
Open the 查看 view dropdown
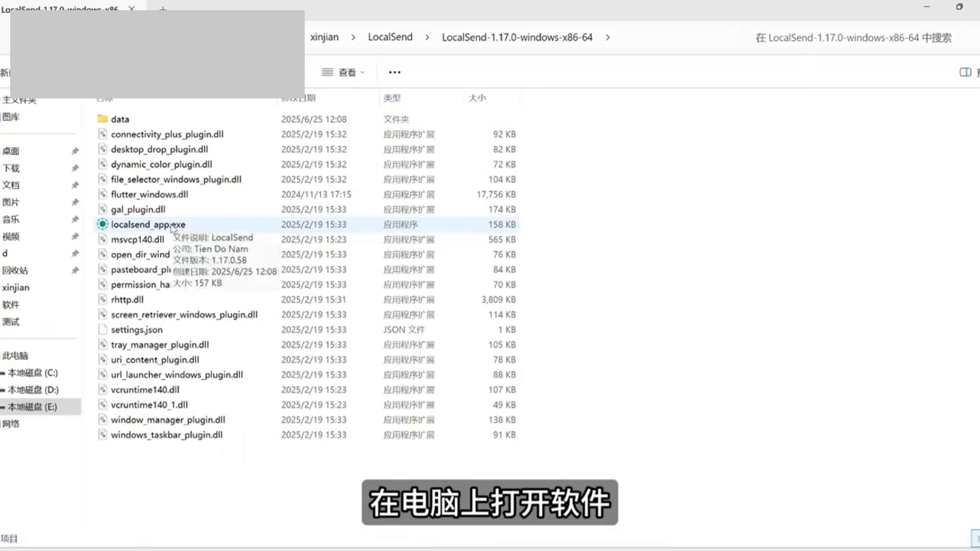pyautogui.click(x=343, y=72)
